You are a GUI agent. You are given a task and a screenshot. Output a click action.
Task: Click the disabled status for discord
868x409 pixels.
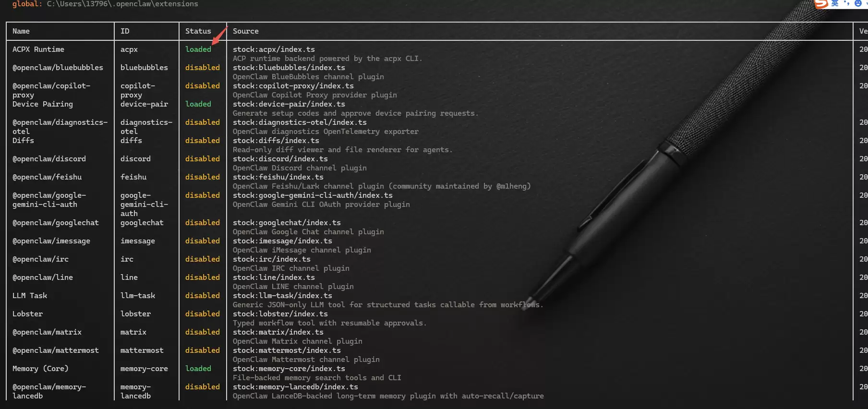[x=203, y=159]
